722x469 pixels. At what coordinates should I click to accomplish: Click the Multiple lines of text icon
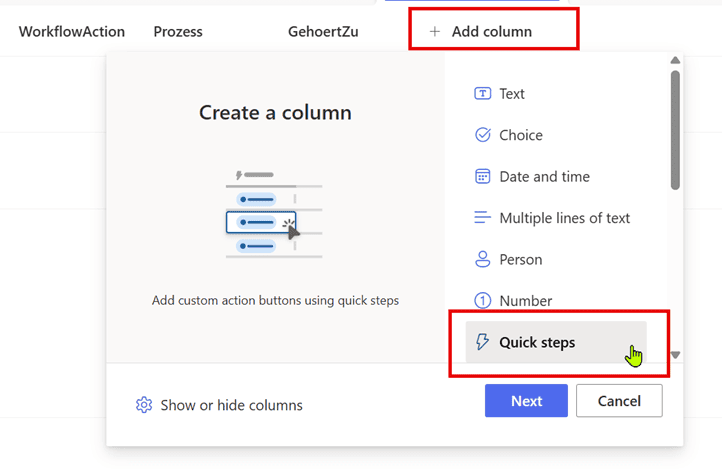(482, 218)
